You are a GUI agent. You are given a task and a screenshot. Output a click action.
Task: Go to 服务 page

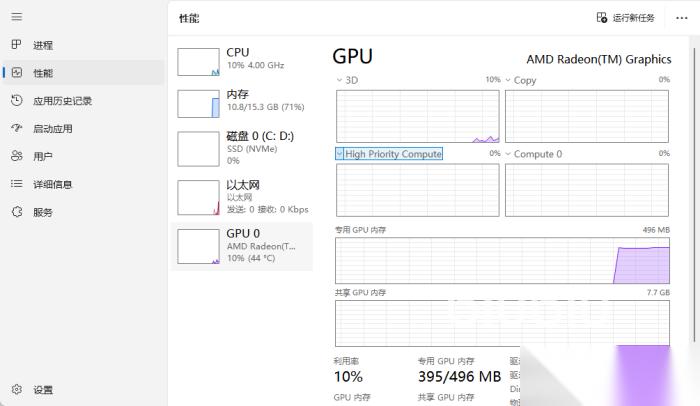point(43,212)
